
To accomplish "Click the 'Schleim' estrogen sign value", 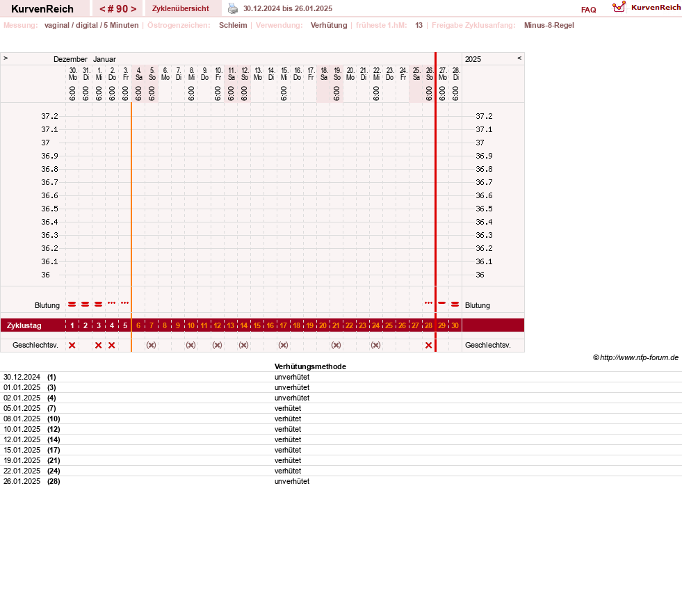I will click(233, 25).
